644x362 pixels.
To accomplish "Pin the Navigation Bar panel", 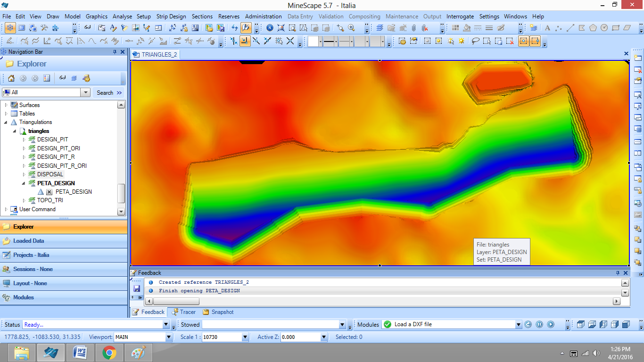I will click(x=115, y=52).
